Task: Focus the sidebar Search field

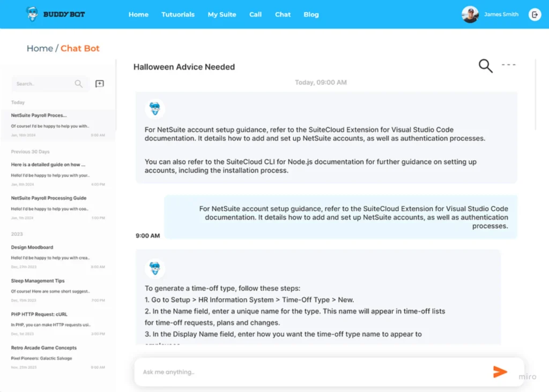Action: pos(50,84)
